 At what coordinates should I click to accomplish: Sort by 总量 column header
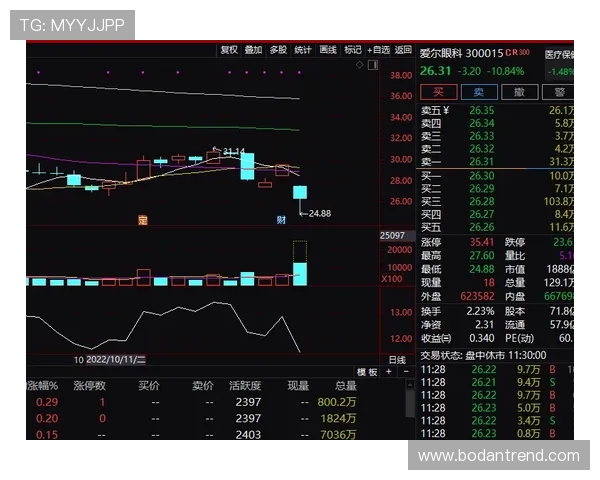[x=345, y=385]
